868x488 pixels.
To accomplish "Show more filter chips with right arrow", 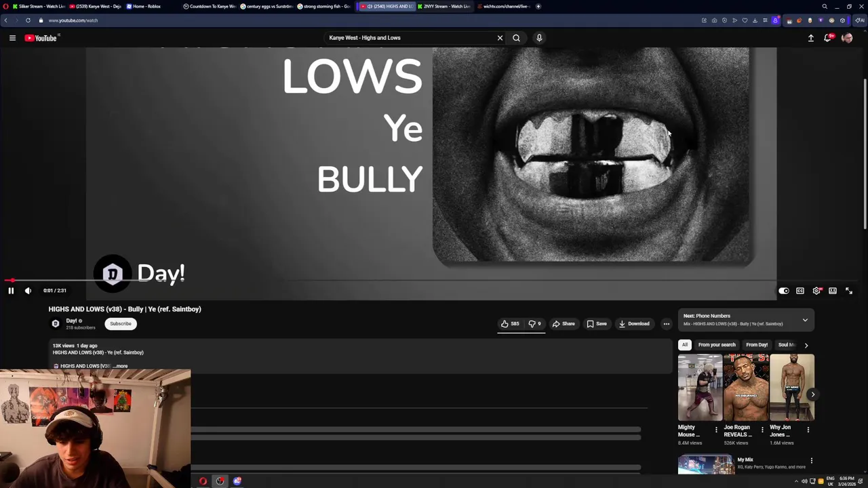I will point(806,345).
